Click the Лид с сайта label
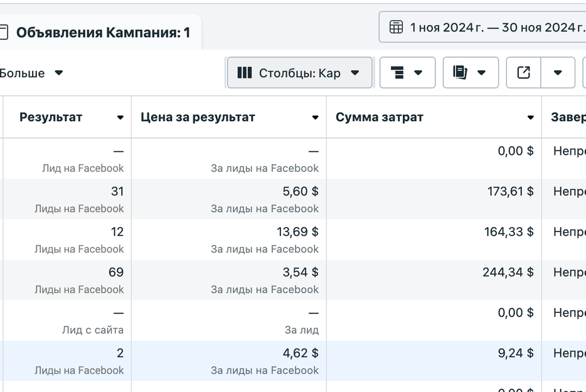Screen dimensions: 586x392 point(93,330)
